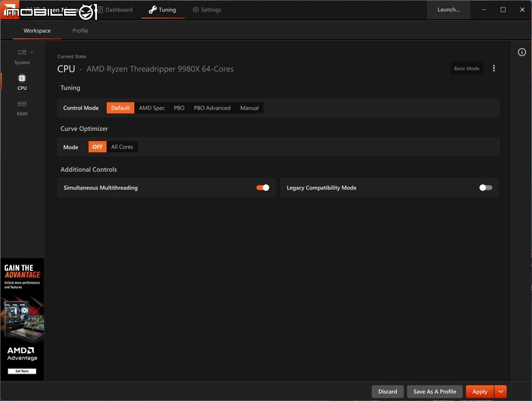
Task: Minimize the Ryzen Master window
Action: point(484,10)
